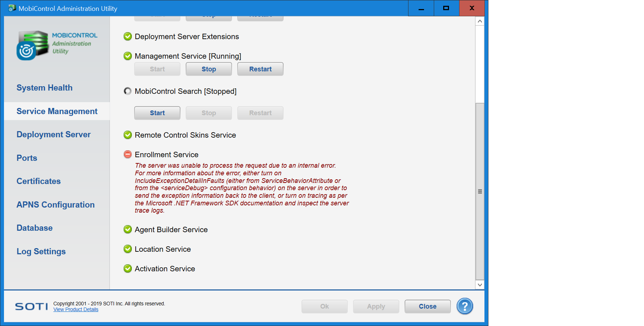Restart the Management Service

tap(260, 69)
